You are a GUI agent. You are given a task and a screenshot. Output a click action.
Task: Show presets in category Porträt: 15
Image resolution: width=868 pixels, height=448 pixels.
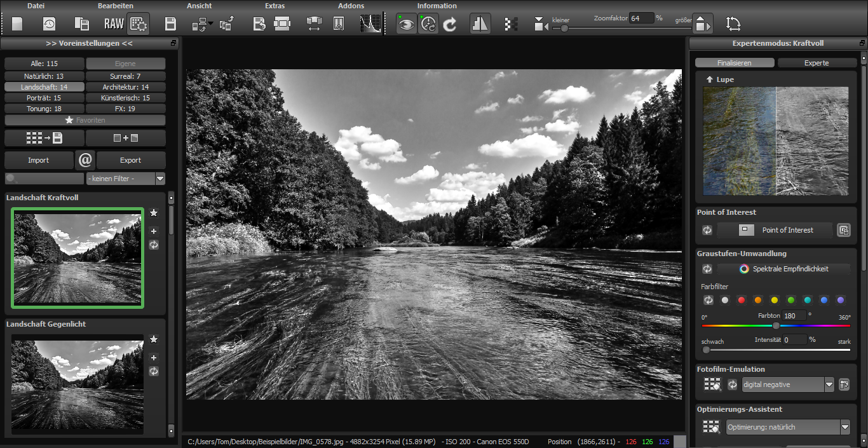[x=44, y=97]
